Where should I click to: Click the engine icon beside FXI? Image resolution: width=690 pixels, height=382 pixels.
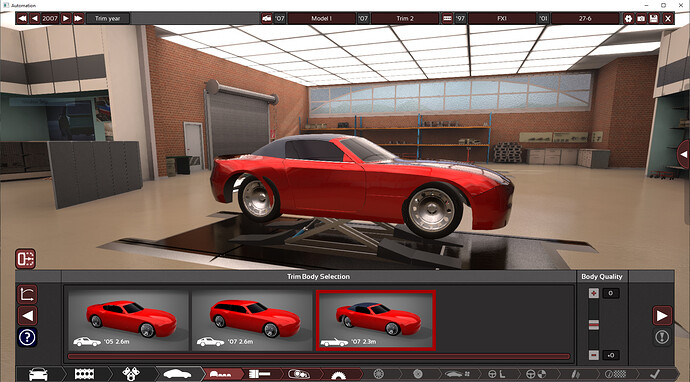pos(447,18)
